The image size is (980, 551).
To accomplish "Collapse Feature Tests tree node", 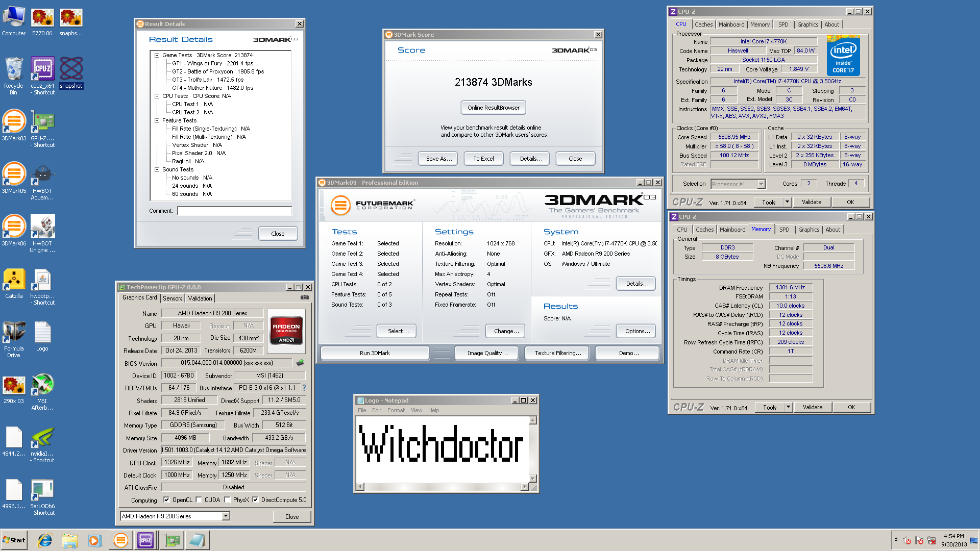I will (157, 120).
